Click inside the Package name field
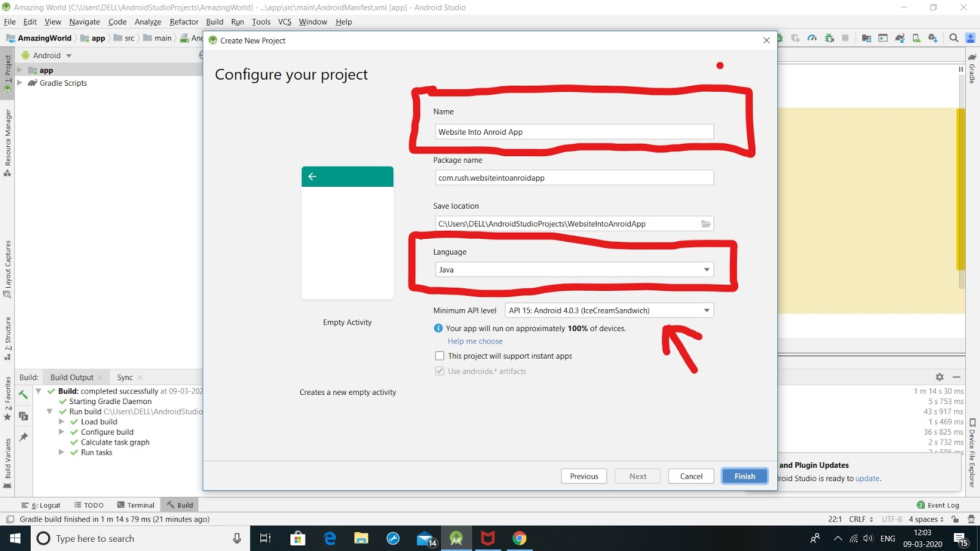 (574, 178)
